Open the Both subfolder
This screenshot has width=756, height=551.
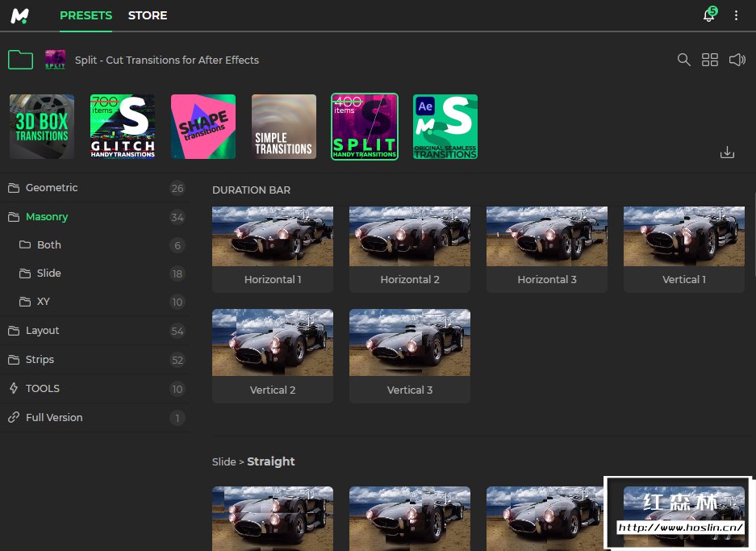pos(94,245)
